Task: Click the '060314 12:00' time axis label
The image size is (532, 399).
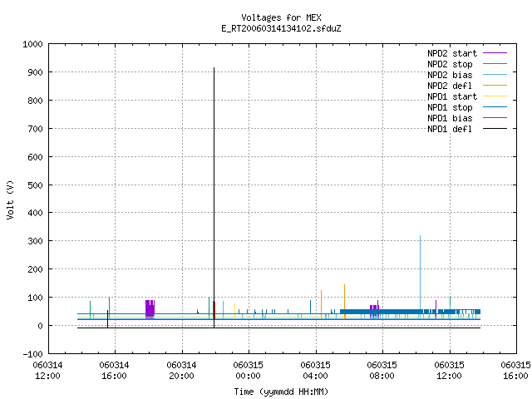Action: point(47,371)
